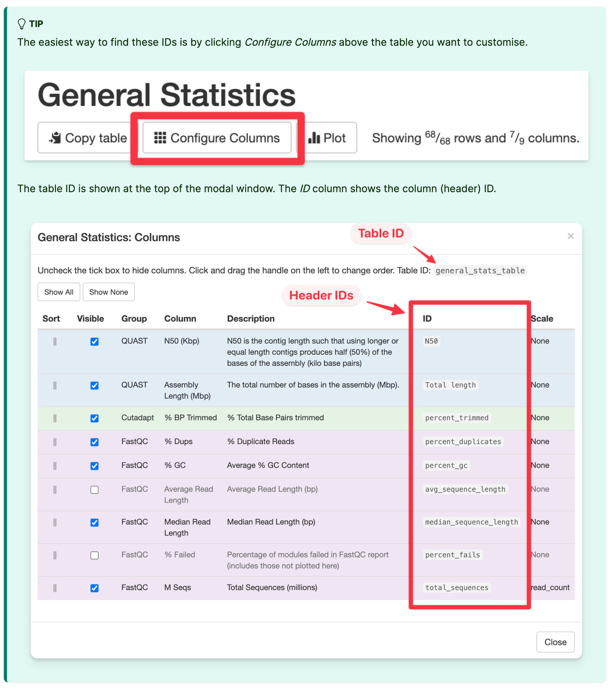Enable the Average Read Length checkbox

95,489
